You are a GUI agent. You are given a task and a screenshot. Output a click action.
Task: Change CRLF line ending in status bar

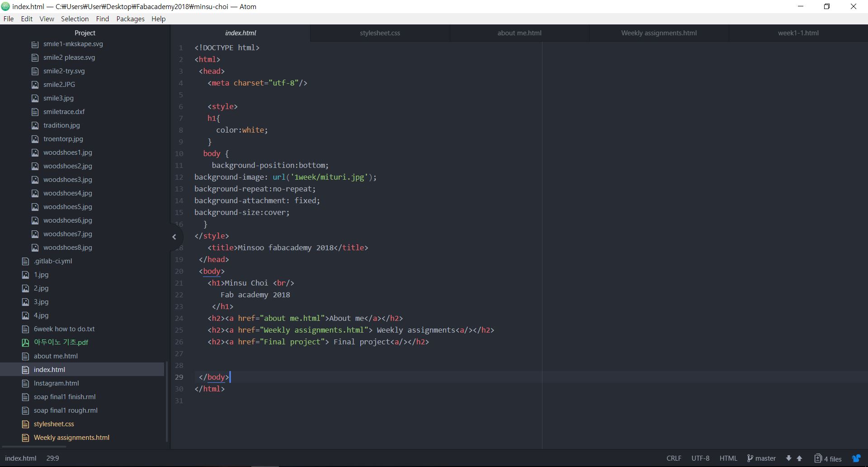[674, 458]
